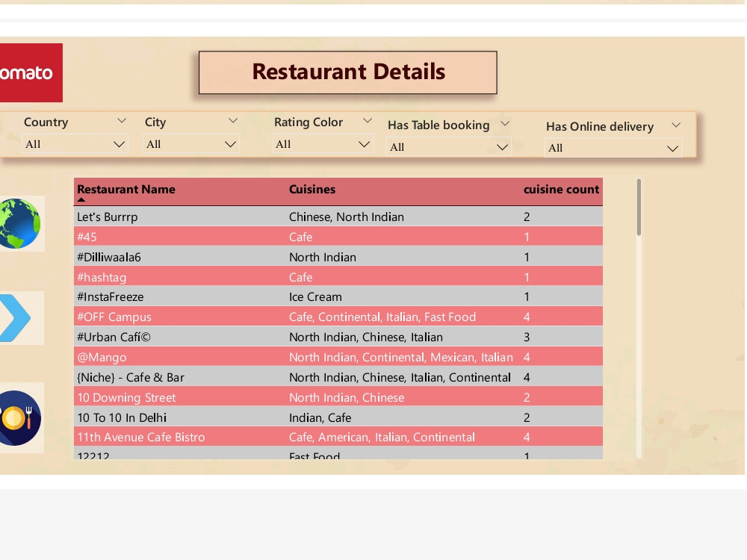Click the Has Table booking chevron icon
Viewport: 747px width, 560px height.
pyautogui.click(x=504, y=124)
